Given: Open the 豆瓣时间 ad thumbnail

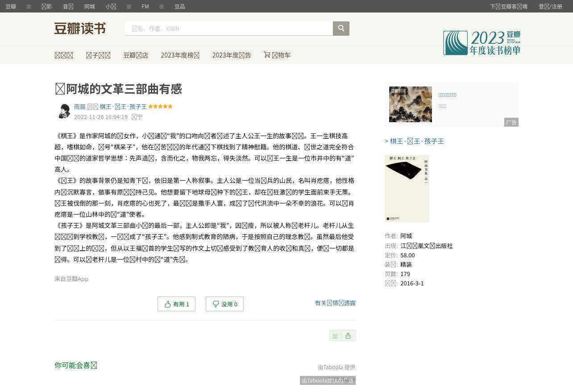Looking at the screenshot, I should click(411, 104).
